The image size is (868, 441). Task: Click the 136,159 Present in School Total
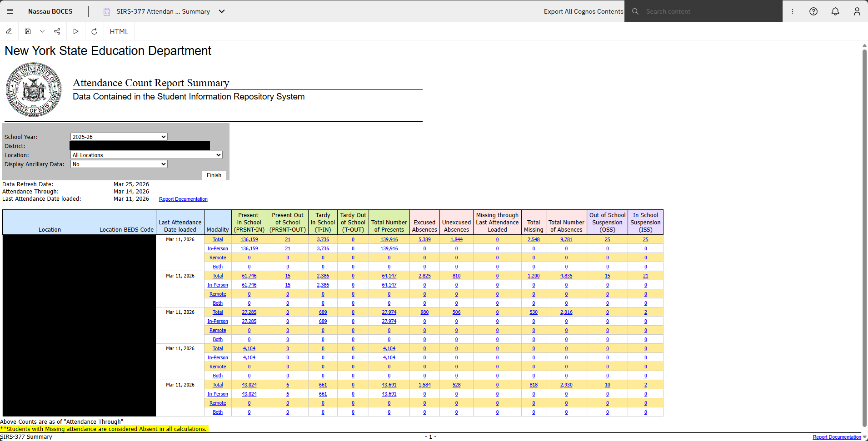tap(249, 239)
